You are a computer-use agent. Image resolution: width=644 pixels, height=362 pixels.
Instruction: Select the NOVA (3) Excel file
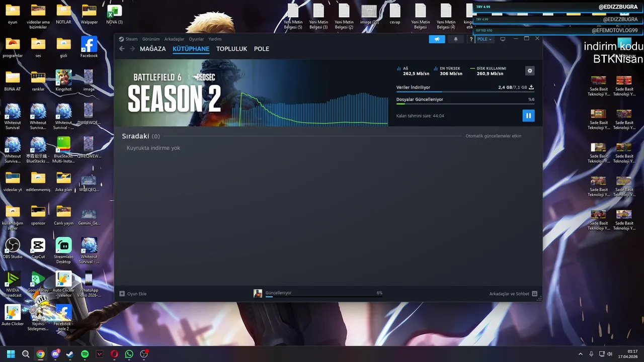[x=114, y=14]
